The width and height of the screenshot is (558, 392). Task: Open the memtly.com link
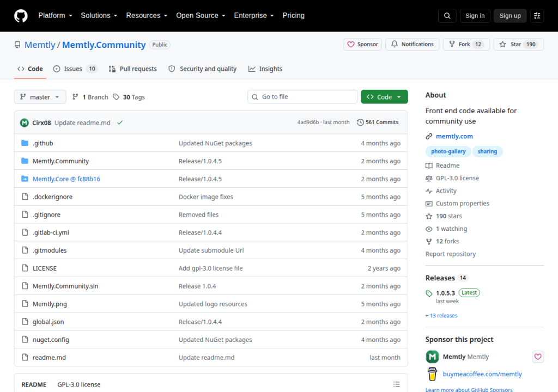[454, 136]
